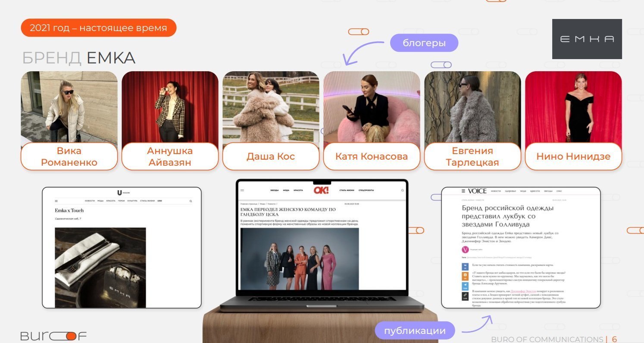Select Стиль жизни in OK! navigation

[x=347, y=190]
